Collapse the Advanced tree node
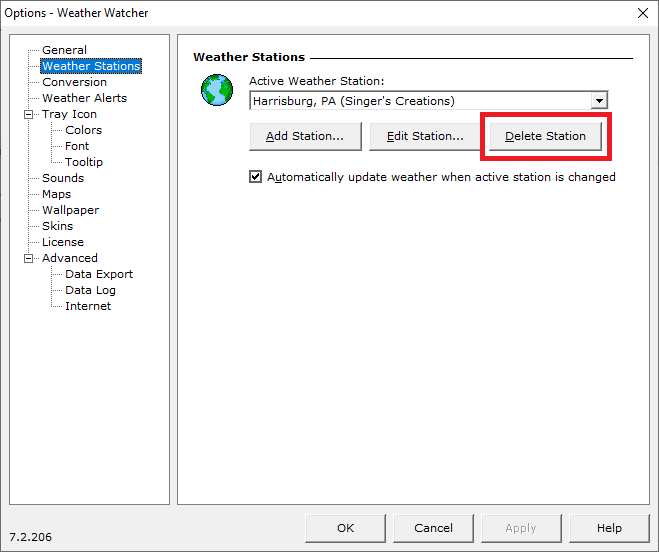 (x=29, y=258)
